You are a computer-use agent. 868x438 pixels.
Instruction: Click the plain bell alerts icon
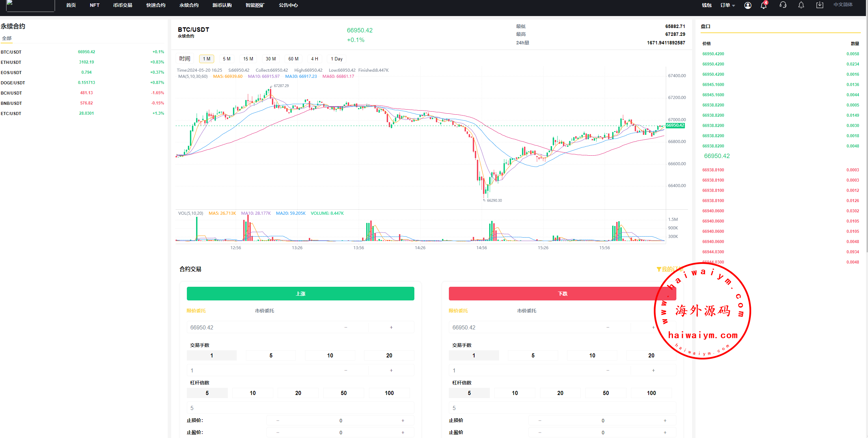click(x=801, y=5)
